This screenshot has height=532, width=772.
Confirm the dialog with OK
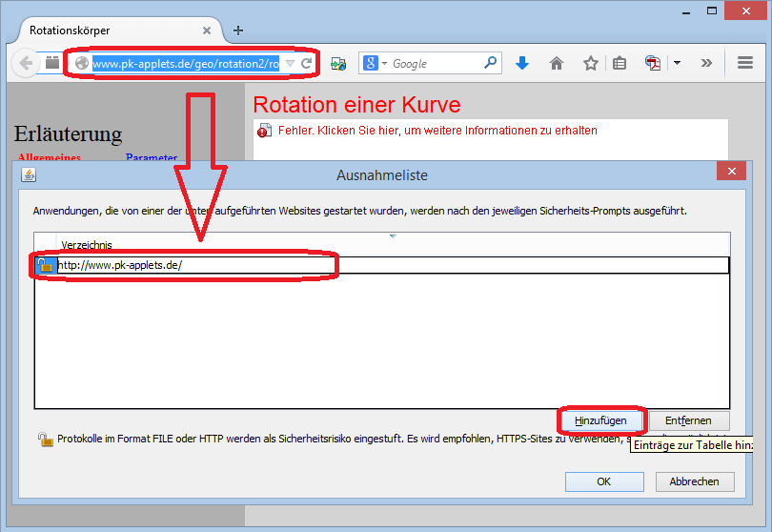[603, 481]
